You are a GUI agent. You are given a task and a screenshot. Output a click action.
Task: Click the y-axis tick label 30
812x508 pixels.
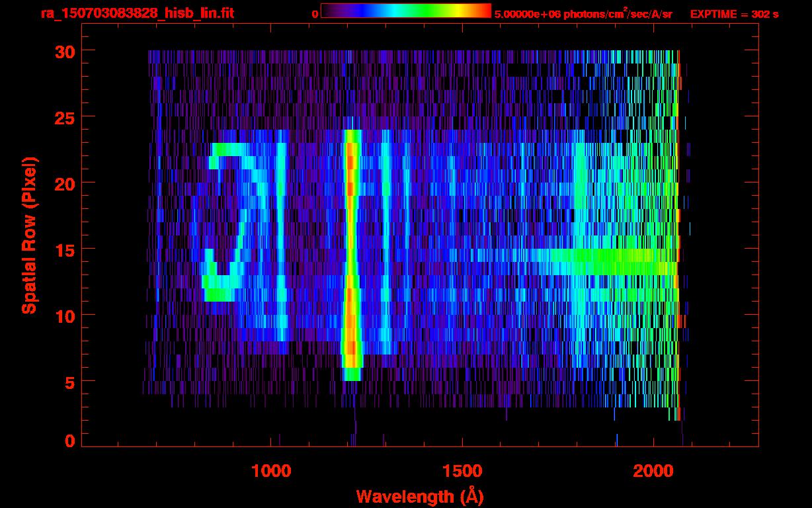click(63, 51)
